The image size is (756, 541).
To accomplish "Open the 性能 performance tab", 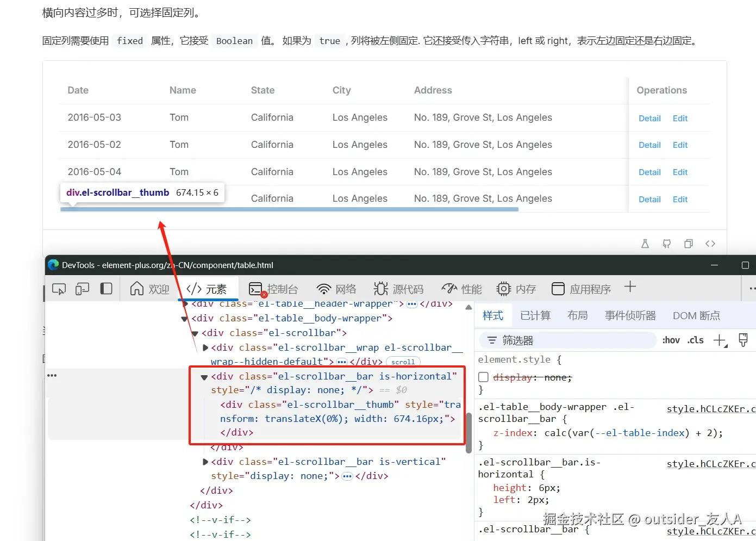I will pyautogui.click(x=461, y=289).
